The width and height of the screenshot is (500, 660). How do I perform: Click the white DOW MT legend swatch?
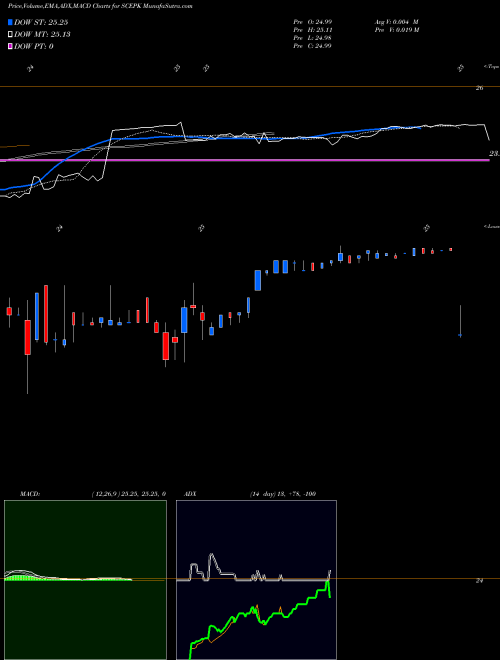coord(10,35)
